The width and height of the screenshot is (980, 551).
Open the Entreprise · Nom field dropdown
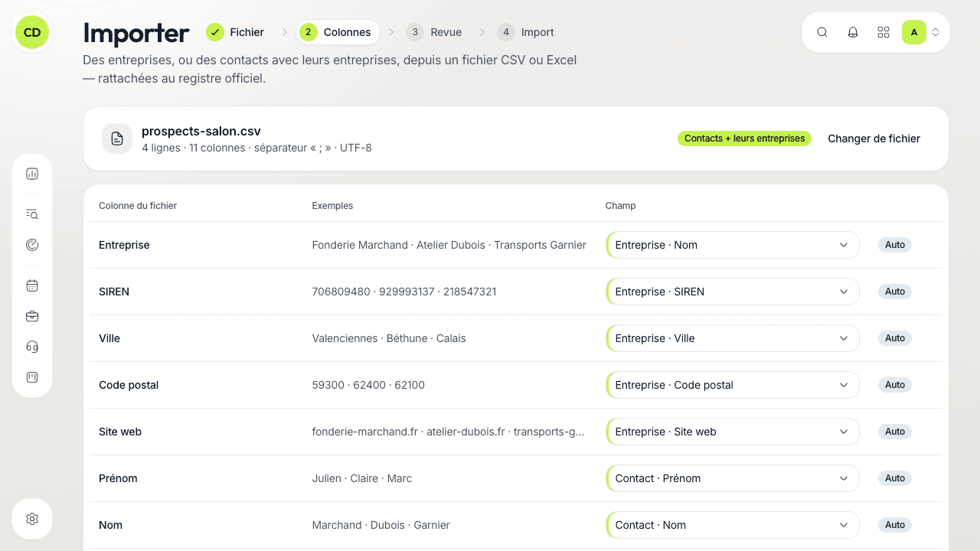(x=733, y=245)
